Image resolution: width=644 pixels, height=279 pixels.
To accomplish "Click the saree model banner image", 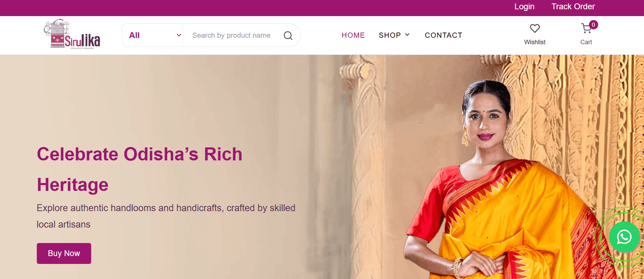I will tap(496, 178).
